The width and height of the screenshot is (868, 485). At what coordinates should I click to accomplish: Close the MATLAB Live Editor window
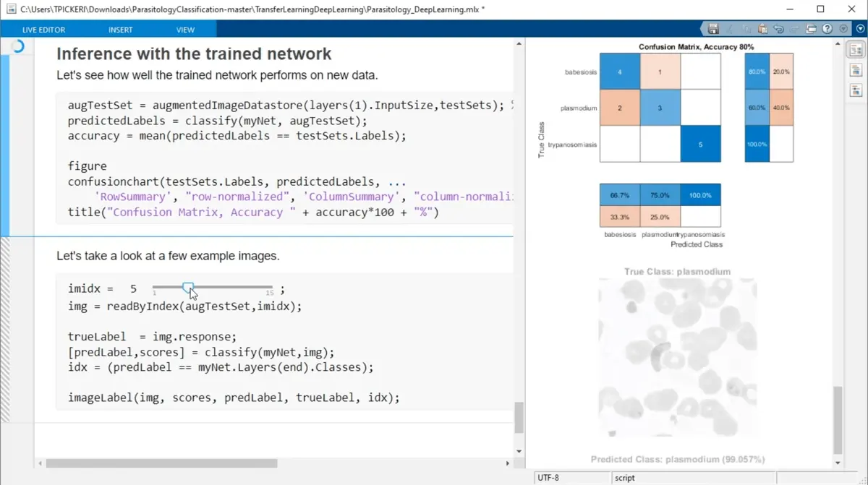tap(853, 9)
